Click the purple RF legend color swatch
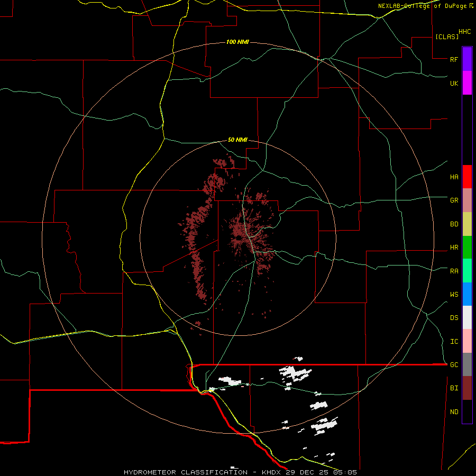The width and height of the screenshot is (476, 476). click(467, 59)
